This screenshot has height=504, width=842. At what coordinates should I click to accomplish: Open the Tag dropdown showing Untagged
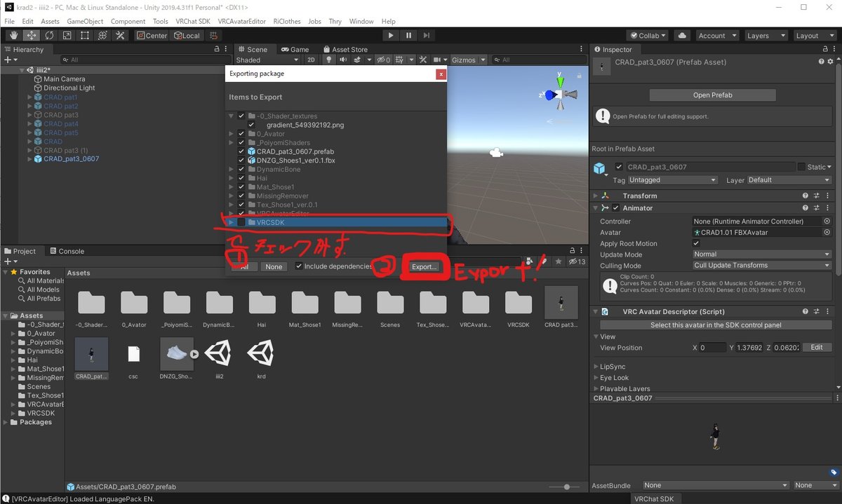pos(673,180)
